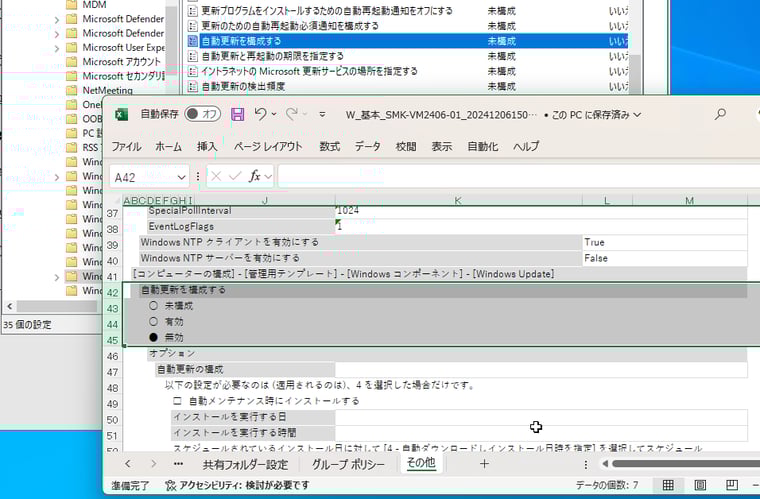Select the 有効 radio option in Excel sheet

[x=154, y=321]
